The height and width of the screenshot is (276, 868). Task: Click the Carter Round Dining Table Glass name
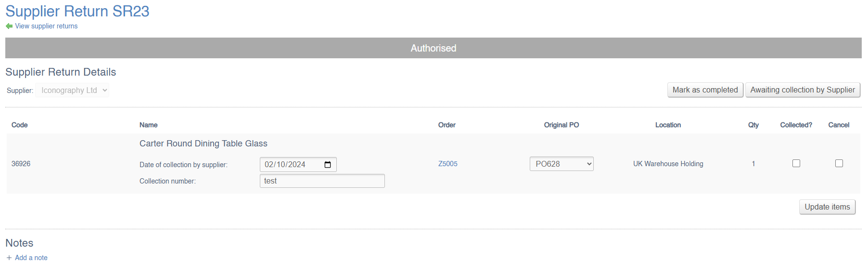(203, 144)
